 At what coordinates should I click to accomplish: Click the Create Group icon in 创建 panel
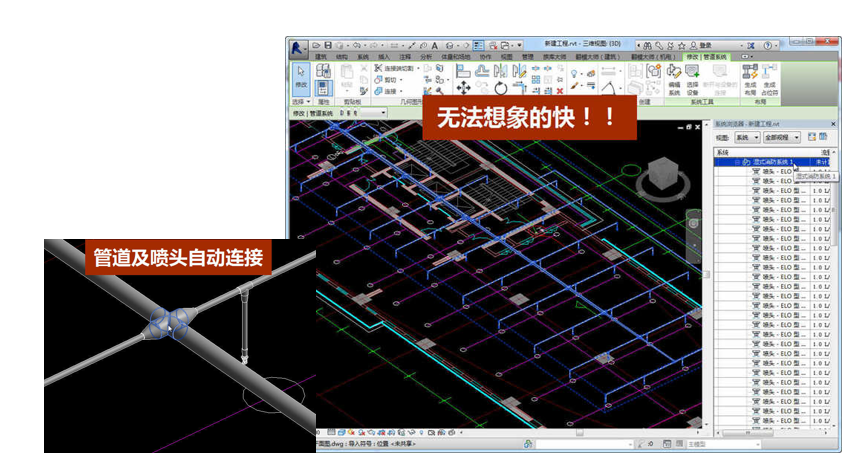click(654, 70)
